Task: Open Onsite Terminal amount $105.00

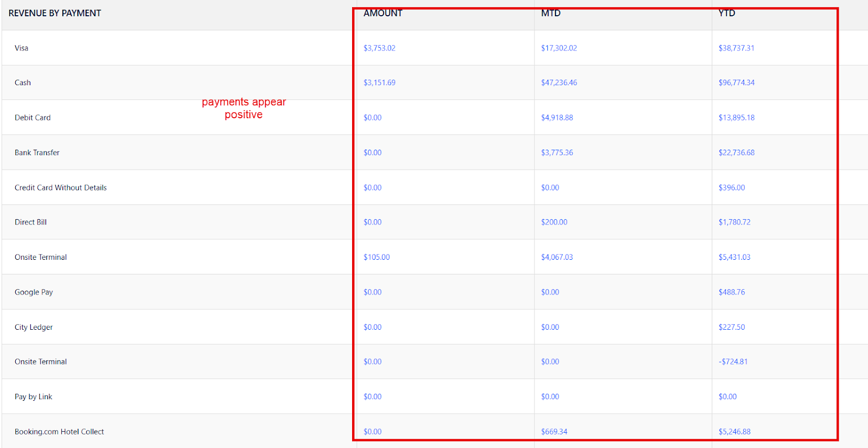Action: [376, 258]
